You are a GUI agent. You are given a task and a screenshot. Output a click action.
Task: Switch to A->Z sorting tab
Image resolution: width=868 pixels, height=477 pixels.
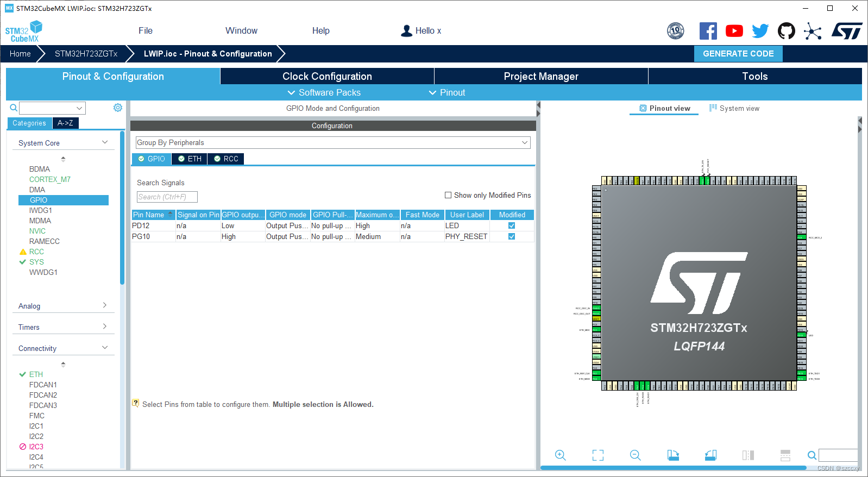66,123
